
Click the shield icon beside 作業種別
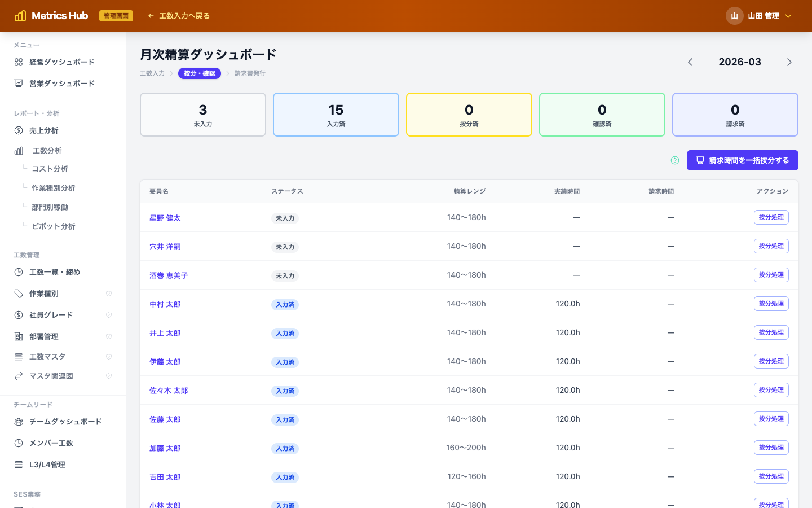(109, 294)
